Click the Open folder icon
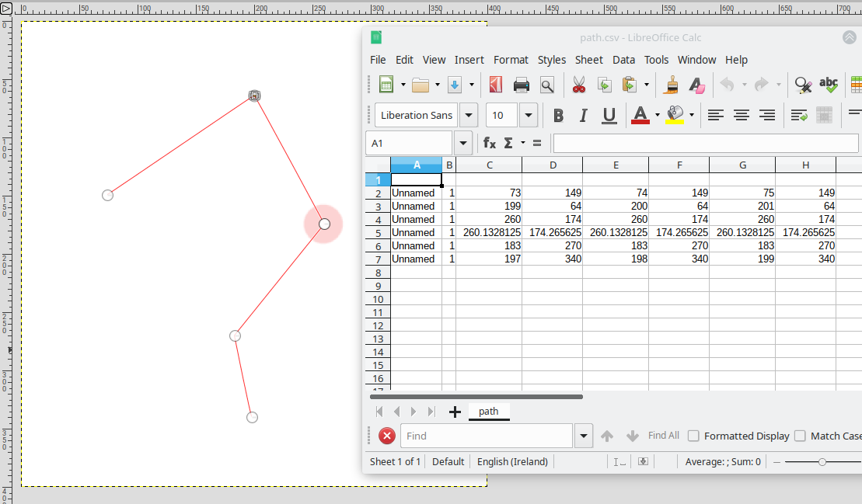This screenshot has height=504, width=862. pyautogui.click(x=421, y=85)
